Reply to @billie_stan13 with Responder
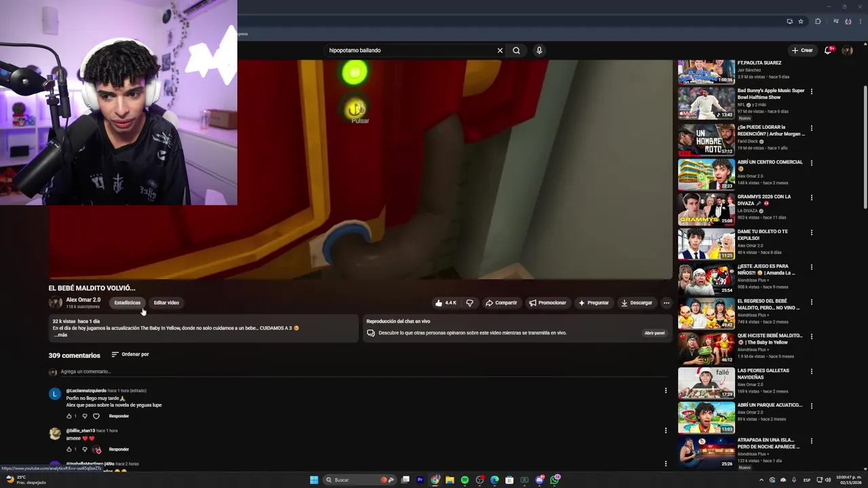Image resolution: width=868 pixels, height=488 pixels. (x=119, y=449)
